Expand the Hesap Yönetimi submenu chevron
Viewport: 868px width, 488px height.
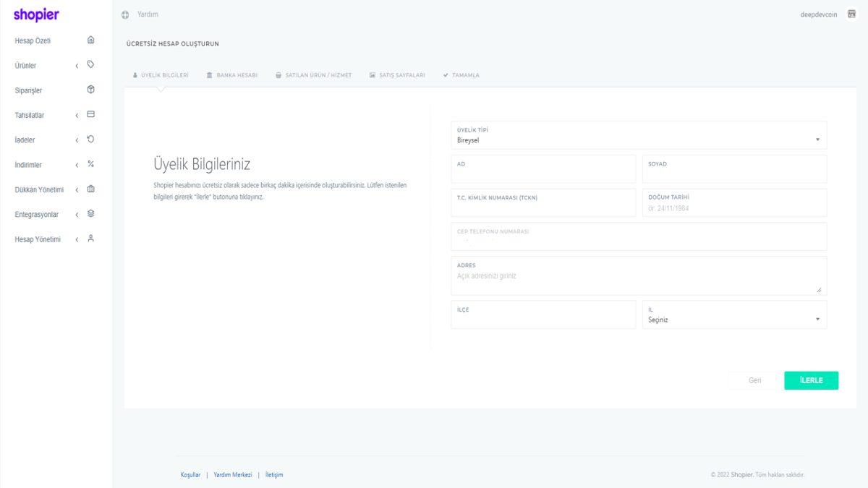click(x=77, y=239)
